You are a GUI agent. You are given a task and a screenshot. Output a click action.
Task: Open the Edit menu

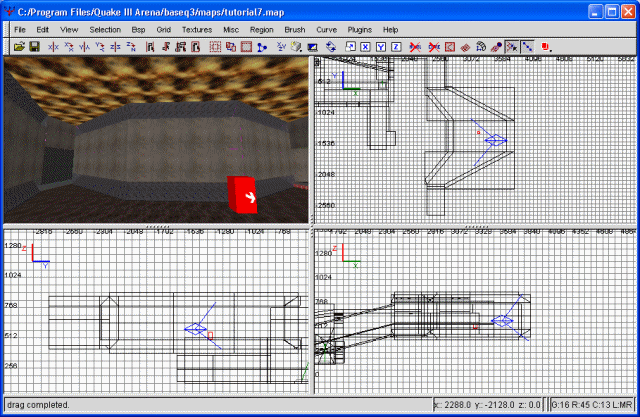pyautogui.click(x=42, y=29)
